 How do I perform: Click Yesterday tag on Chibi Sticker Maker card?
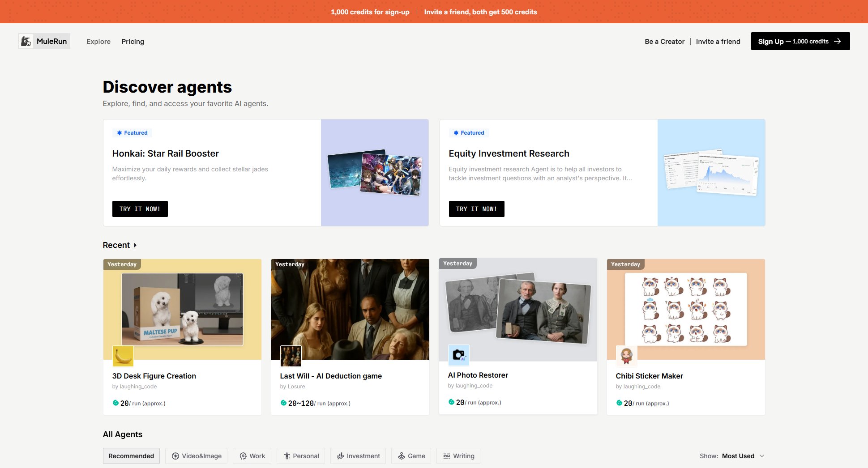(626, 264)
